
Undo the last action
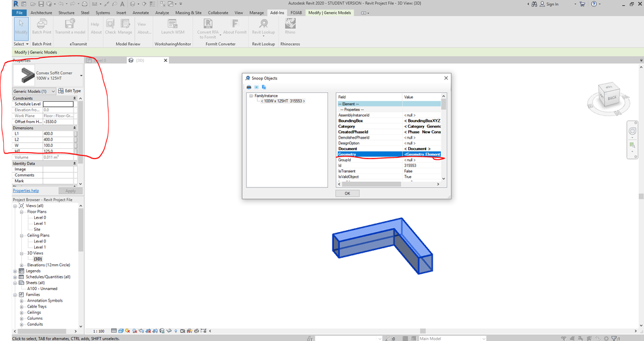click(x=61, y=4)
